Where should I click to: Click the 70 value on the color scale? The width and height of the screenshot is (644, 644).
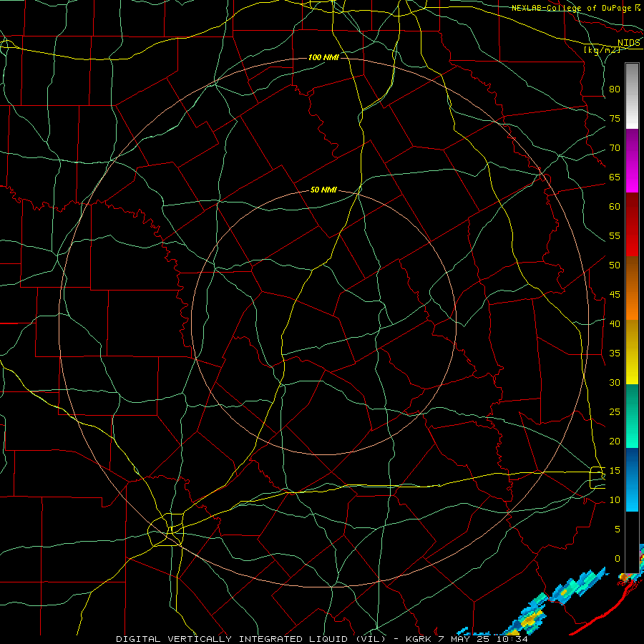coord(615,148)
